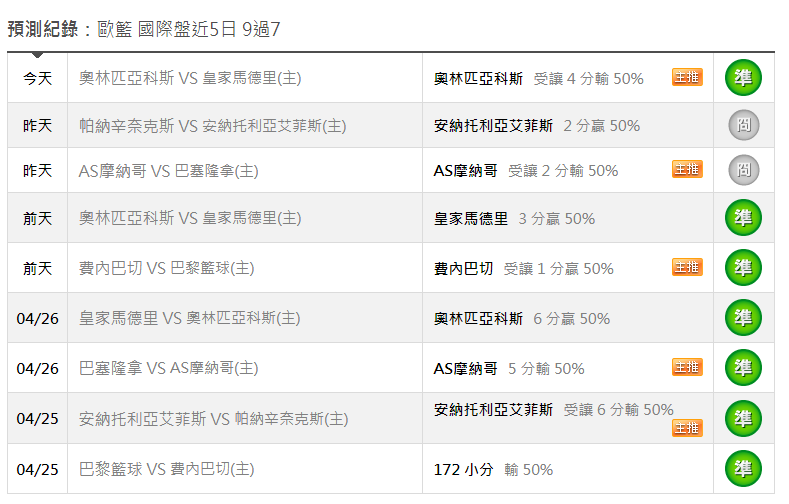789x504 pixels.
Task: Click 主推 badge in today's prediction row
Action: (x=687, y=77)
